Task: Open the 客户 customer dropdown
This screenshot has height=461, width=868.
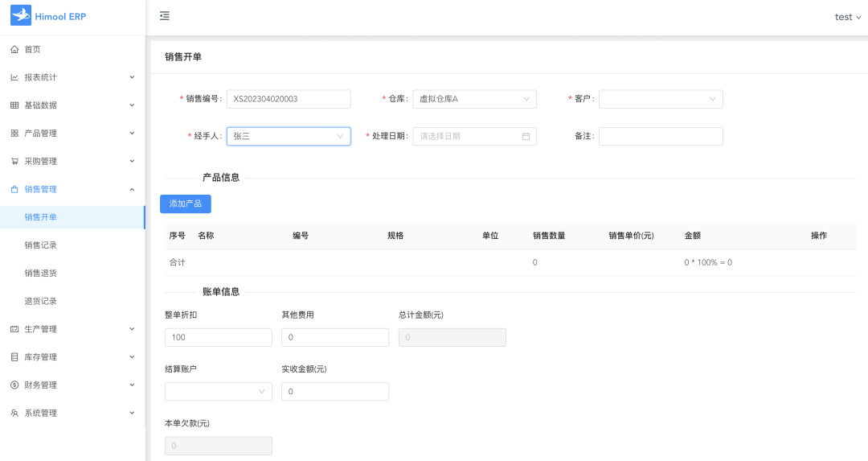Action: click(661, 99)
